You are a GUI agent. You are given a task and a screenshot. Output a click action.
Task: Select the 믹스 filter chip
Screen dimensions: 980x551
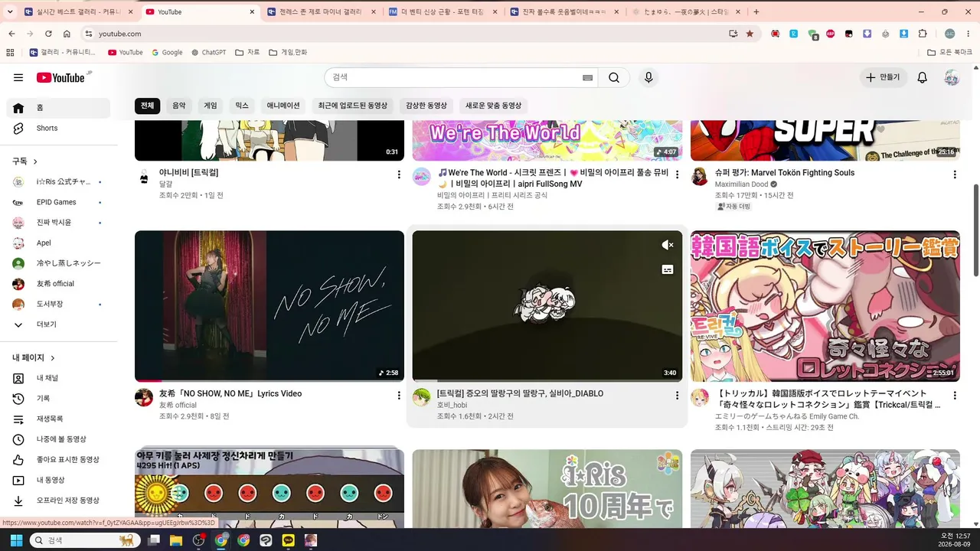[x=242, y=106]
